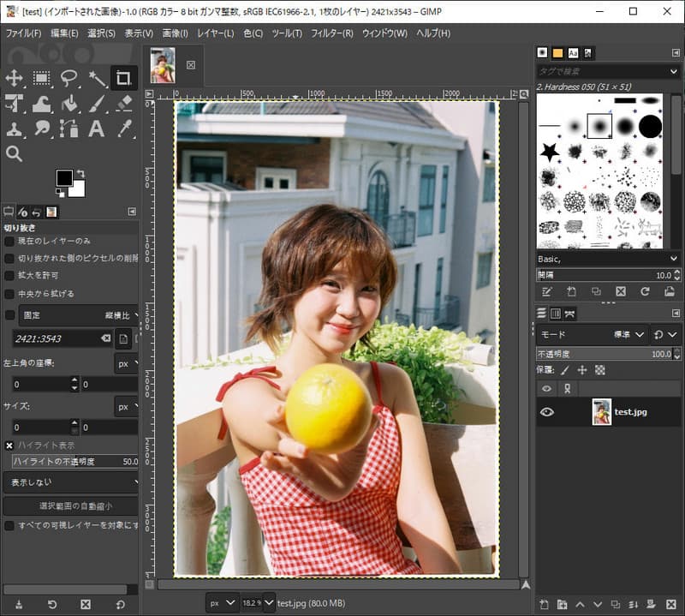This screenshot has width=685, height=616.
Task: Pick the Fuzzy Select magic wand tool
Action: click(x=97, y=79)
